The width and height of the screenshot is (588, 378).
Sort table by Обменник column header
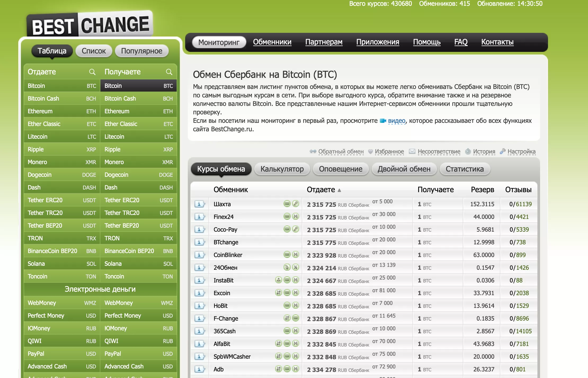[231, 190]
